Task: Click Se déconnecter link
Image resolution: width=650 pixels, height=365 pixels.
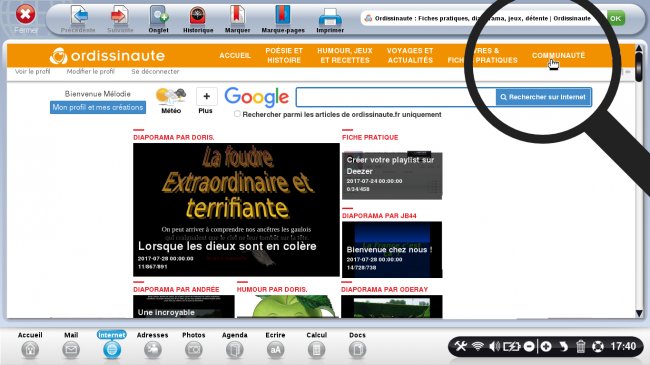Action: pos(155,71)
